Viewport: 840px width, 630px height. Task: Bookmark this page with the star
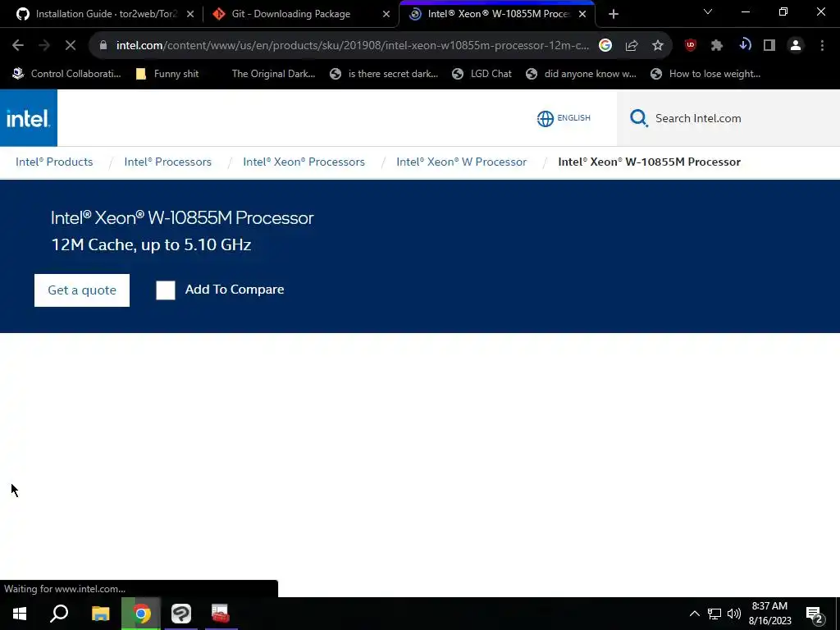tap(658, 46)
